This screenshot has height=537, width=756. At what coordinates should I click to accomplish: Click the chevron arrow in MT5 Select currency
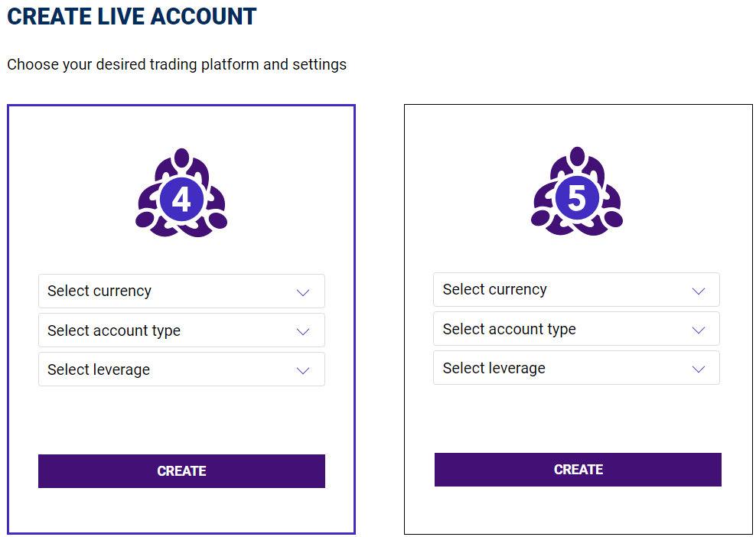tap(699, 291)
